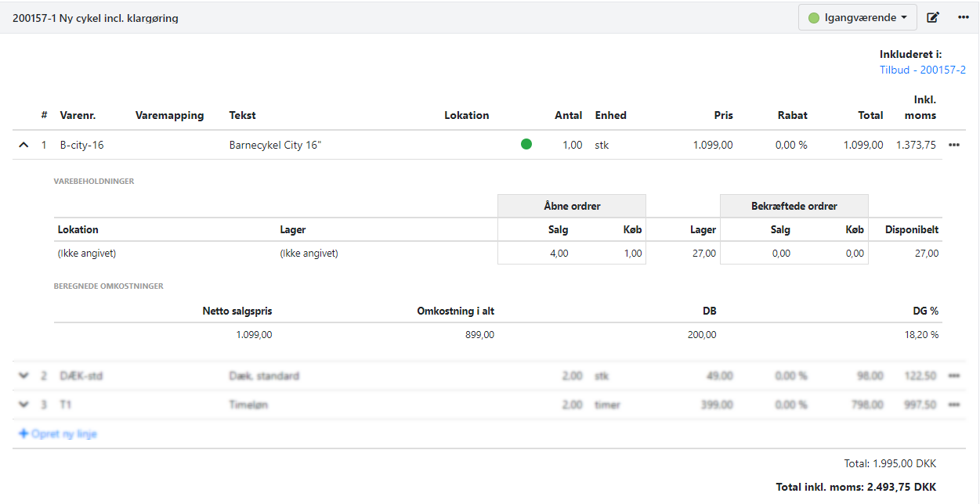Open three-dots menu for Barnecykel City 16" row
Image resolution: width=980 pixels, height=504 pixels.
(954, 145)
